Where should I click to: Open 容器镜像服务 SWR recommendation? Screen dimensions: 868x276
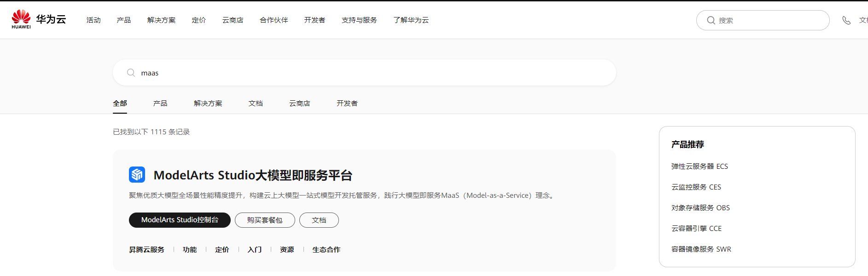click(x=701, y=249)
